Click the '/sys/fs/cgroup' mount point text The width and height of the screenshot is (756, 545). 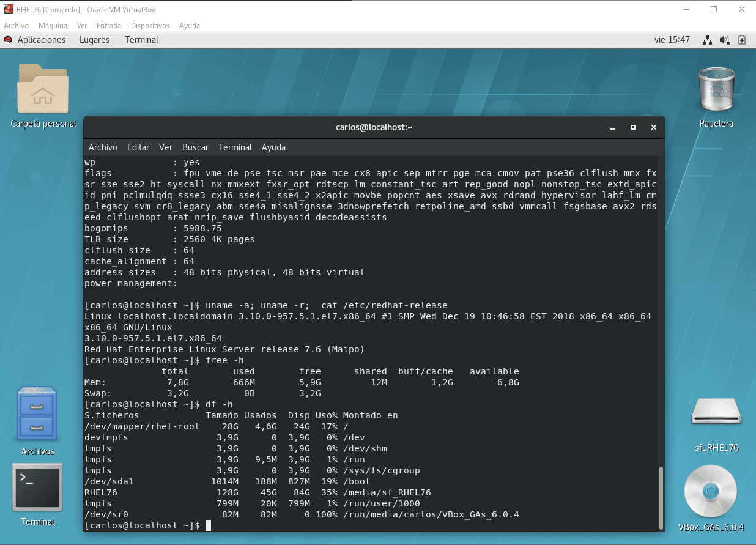[x=382, y=470]
